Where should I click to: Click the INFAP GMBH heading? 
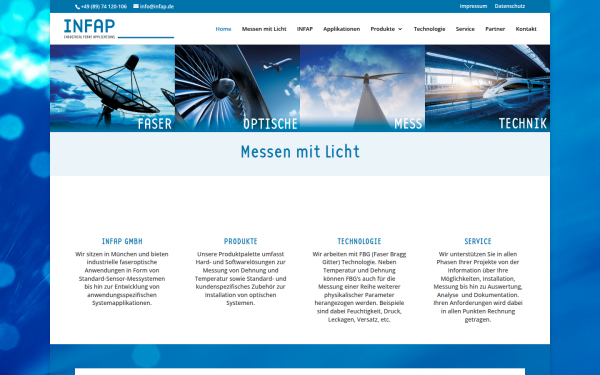point(122,241)
